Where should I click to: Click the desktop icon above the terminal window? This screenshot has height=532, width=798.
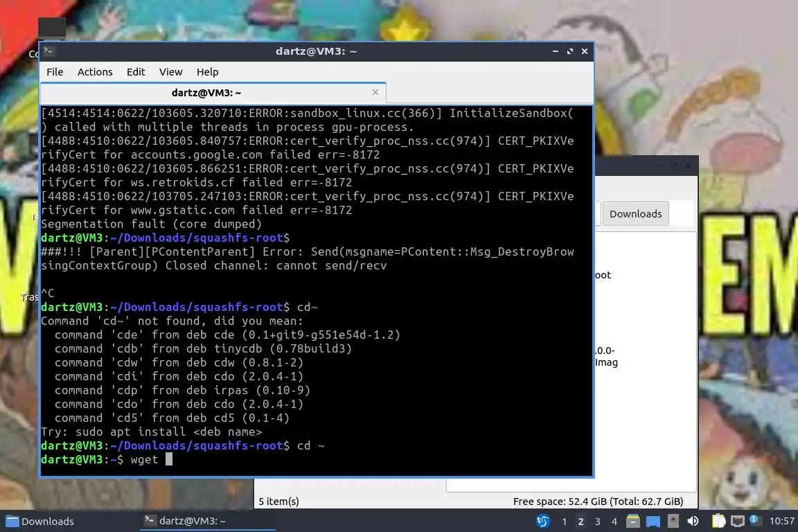[51, 27]
